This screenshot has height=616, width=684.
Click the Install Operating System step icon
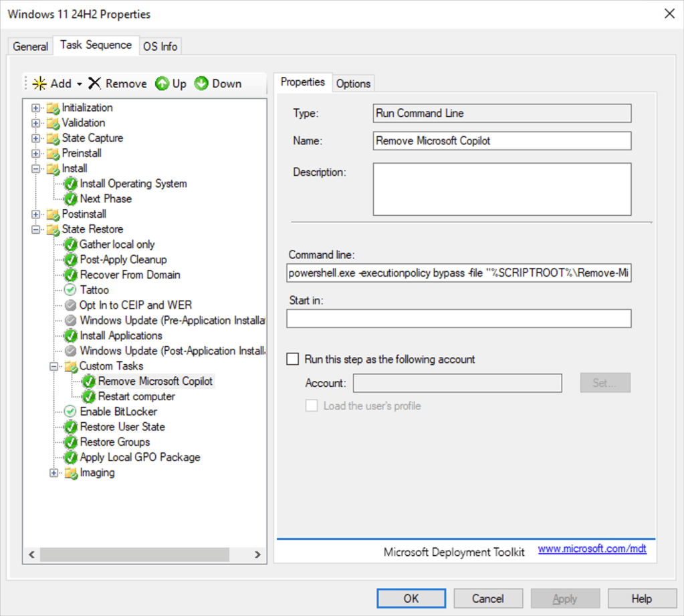(70, 183)
